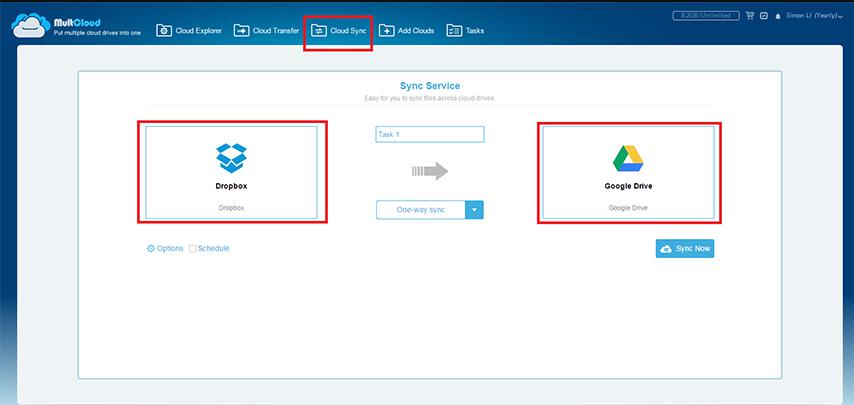Click the square icon beside the cart
Viewport: 854px width, 405px height.
click(764, 16)
